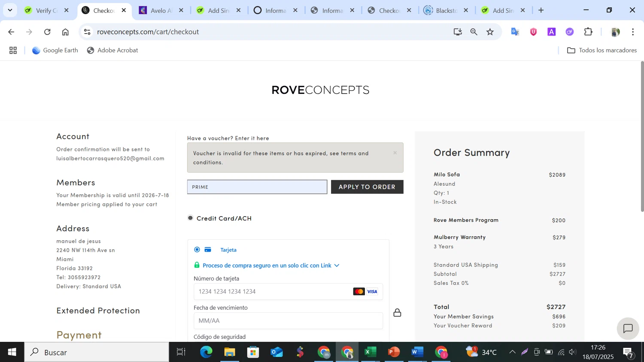Bookmark this page with the star icon
Screen dimensions: 644x362
[x=490, y=32]
